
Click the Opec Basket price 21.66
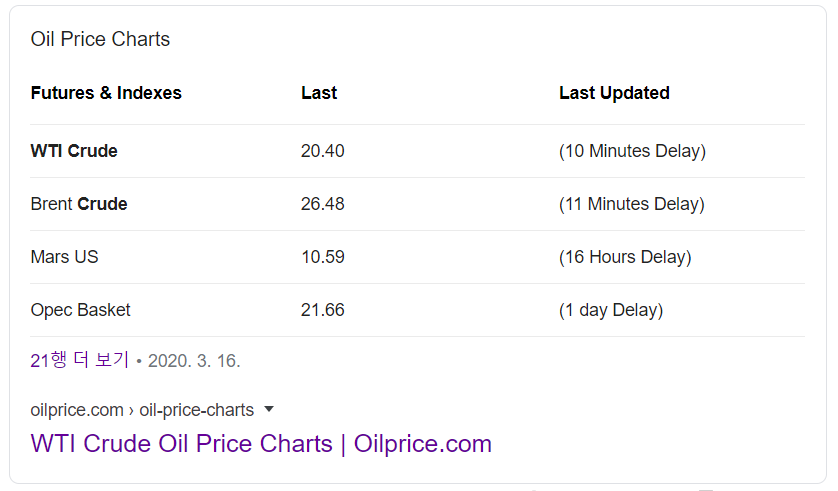[x=323, y=310]
